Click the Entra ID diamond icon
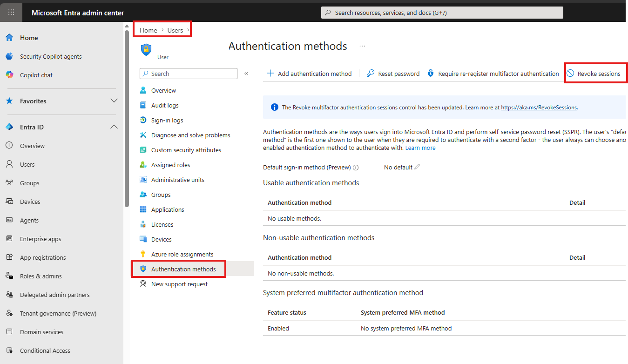The width and height of the screenshot is (628, 364). pos(9,127)
